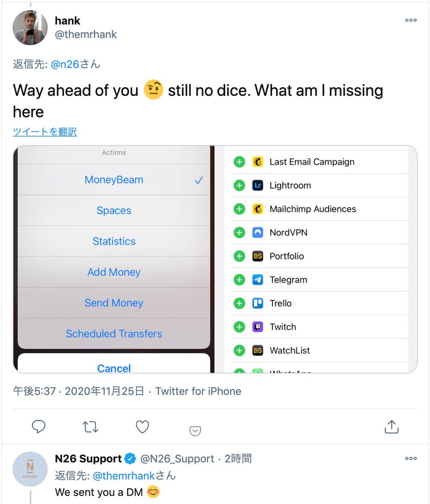The width and height of the screenshot is (430, 504).
Task: Click the Twitter for iPhone source link
Action: pos(198,391)
